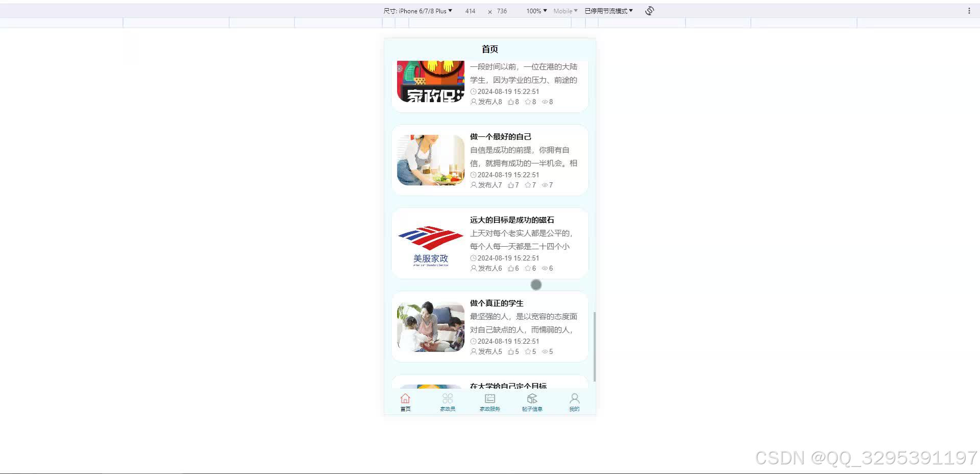Switch to the 我的 tab
Viewport: 980px width, 474px height.
[574, 401]
